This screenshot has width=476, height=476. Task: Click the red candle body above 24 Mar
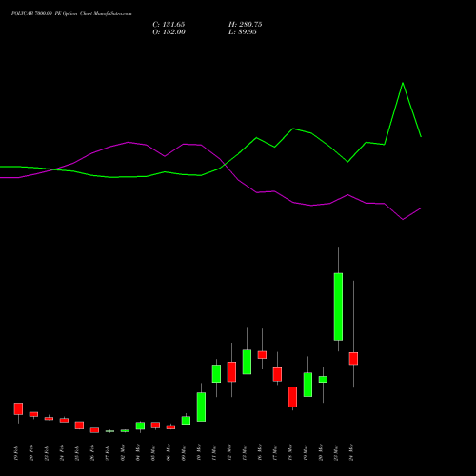pos(353,359)
